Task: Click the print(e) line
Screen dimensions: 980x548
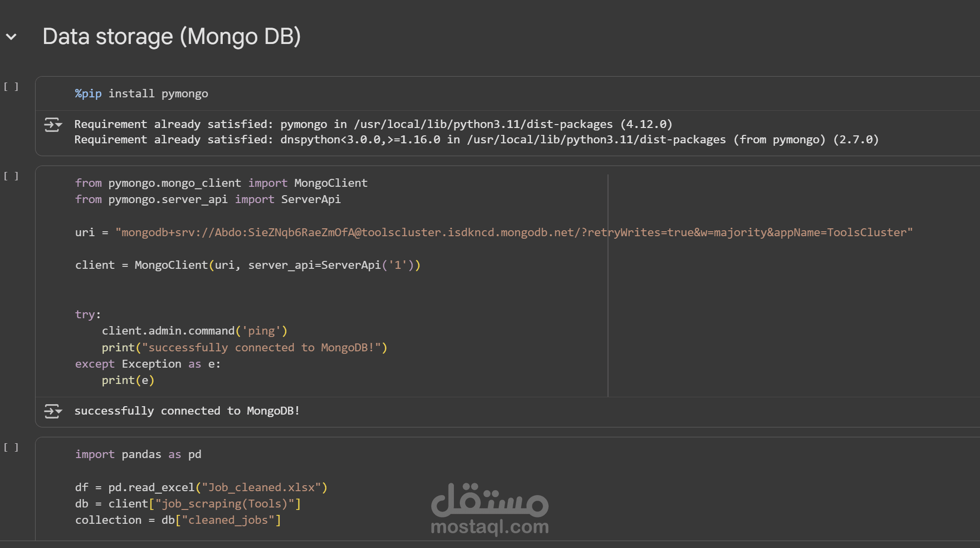Action: [x=128, y=380]
